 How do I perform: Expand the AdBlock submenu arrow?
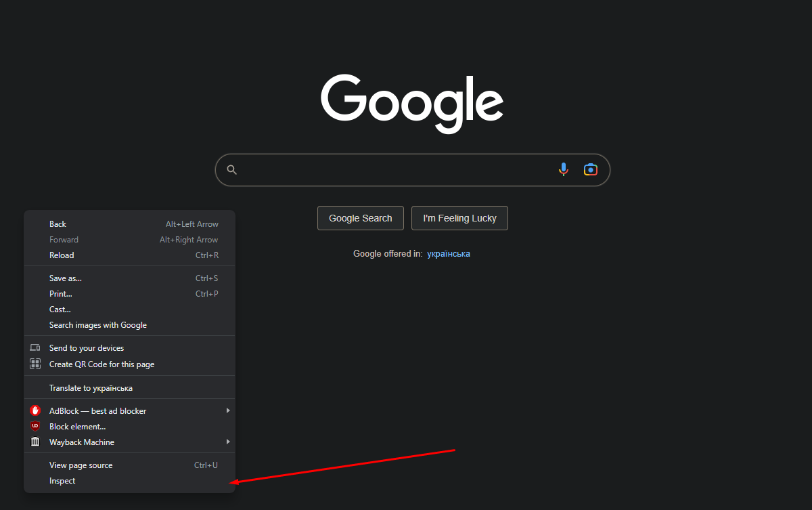click(x=228, y=410)
